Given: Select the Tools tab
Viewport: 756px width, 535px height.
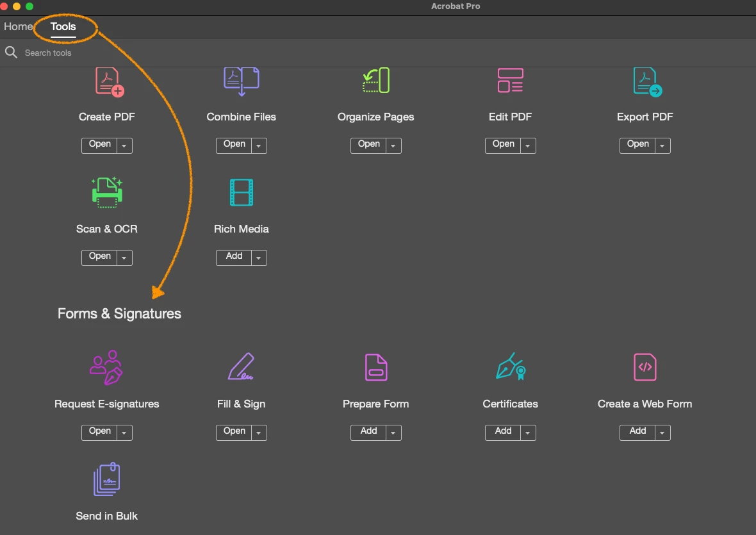Looking at the screenshot, I should [63, 26].
